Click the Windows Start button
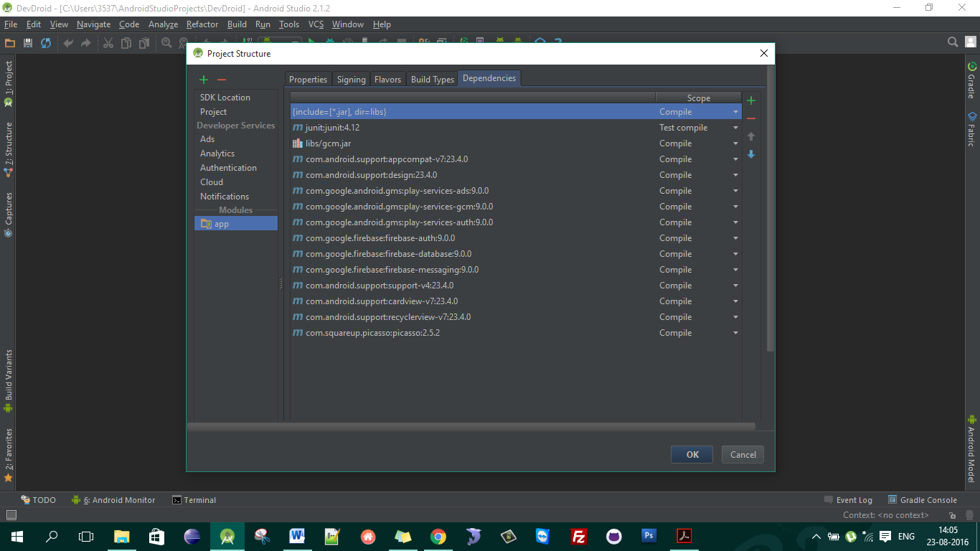The image size is (980, 551). [17, 536]
